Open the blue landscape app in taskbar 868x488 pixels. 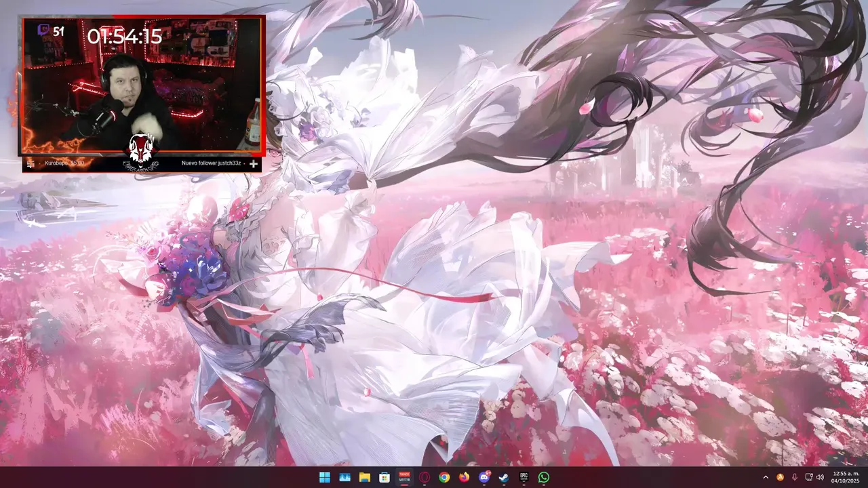(344, 477)
